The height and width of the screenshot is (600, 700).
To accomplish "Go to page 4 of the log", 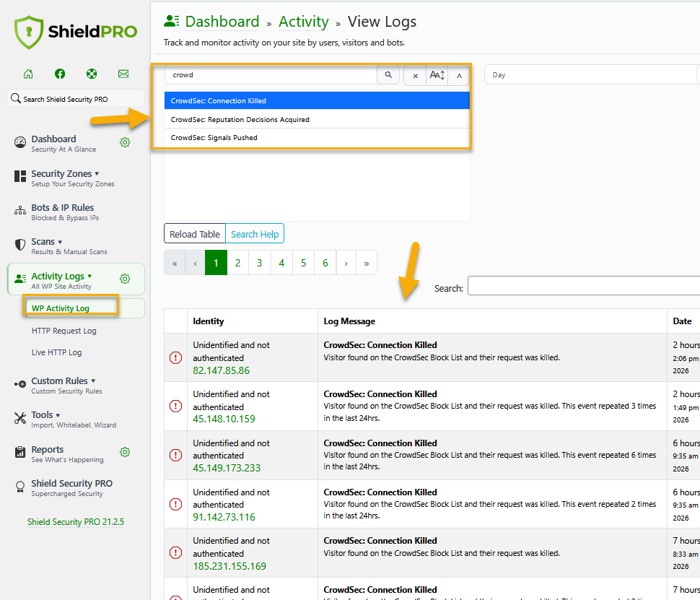I will click(281, 263).
